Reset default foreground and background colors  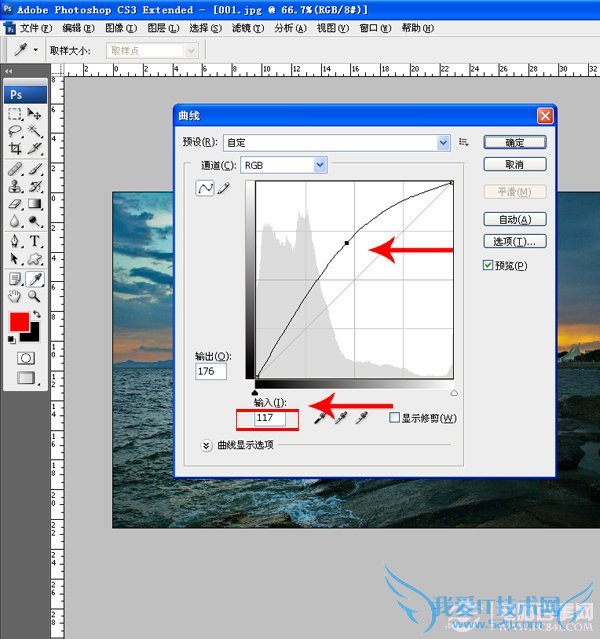point(11,339)
